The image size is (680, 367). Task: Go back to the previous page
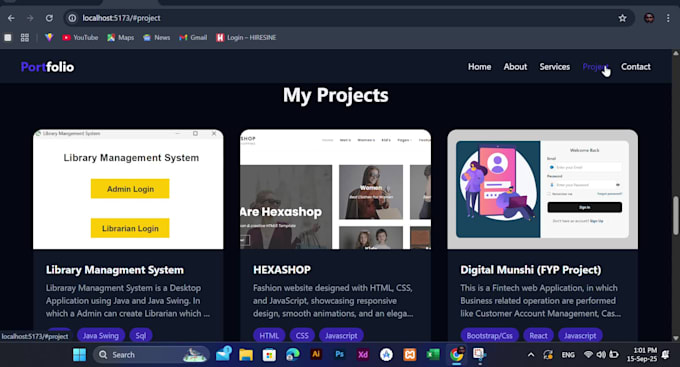[x=11, y=18]
